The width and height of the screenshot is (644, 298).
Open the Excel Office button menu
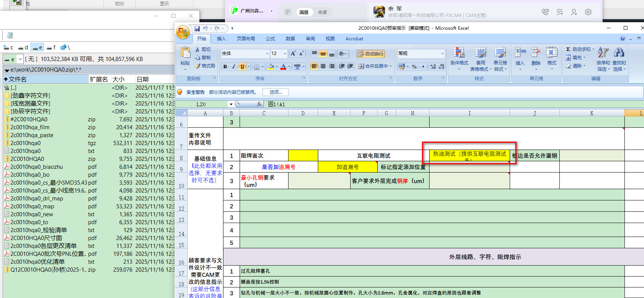point(183,32)
